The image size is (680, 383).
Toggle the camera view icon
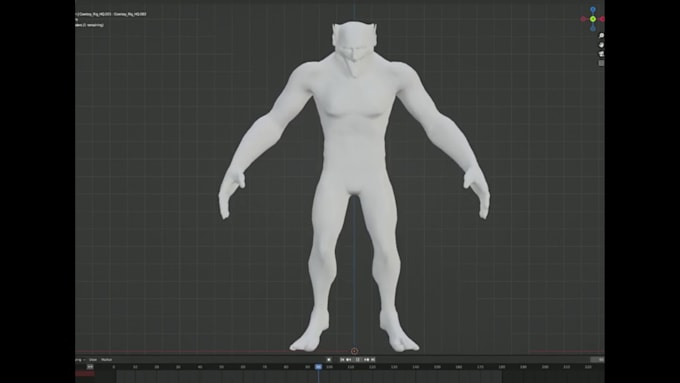(601, 54)
